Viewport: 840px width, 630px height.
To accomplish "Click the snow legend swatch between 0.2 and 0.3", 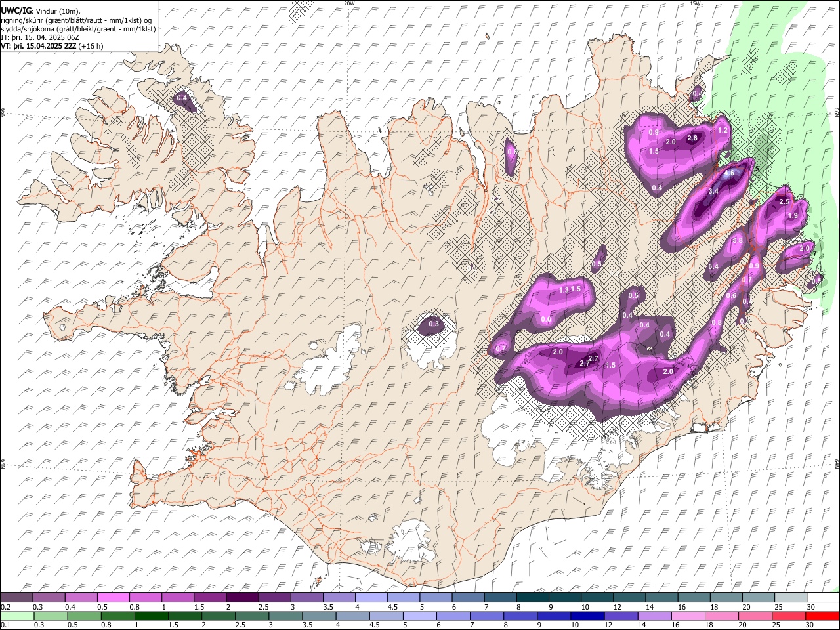I will pos(16,598).
